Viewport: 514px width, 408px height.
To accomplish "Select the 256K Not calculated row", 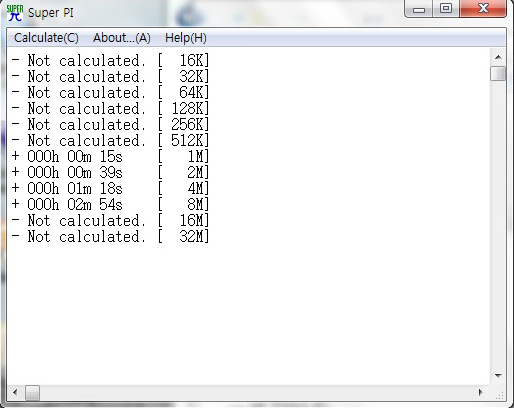I will 110,125.
